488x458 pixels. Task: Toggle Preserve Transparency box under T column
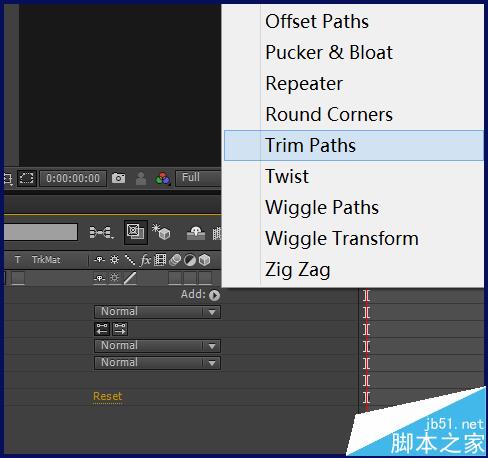(x=18, y=278)
